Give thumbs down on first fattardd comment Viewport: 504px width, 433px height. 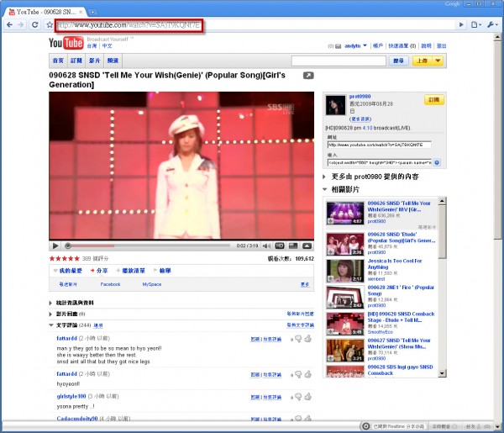[x=298, y=339]
